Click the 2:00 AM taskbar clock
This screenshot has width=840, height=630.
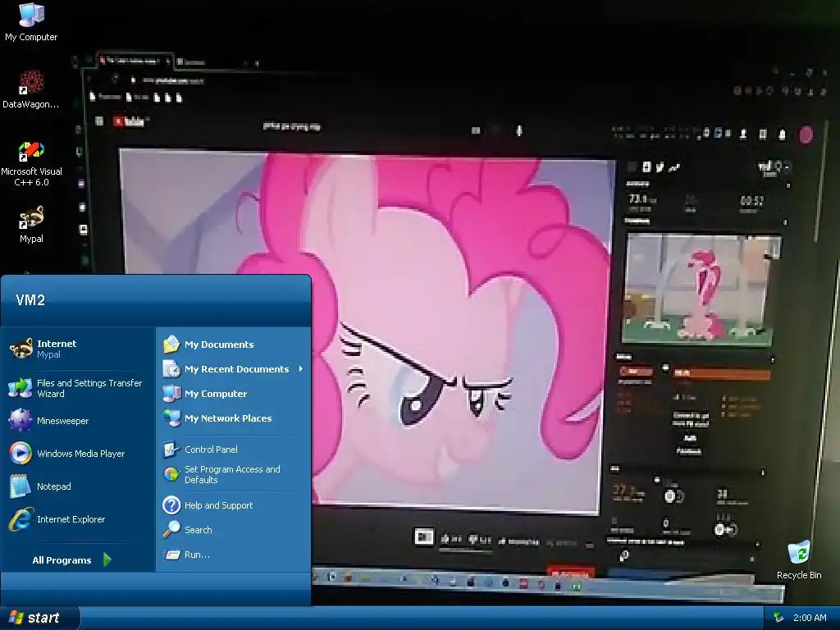pos(810,618)
